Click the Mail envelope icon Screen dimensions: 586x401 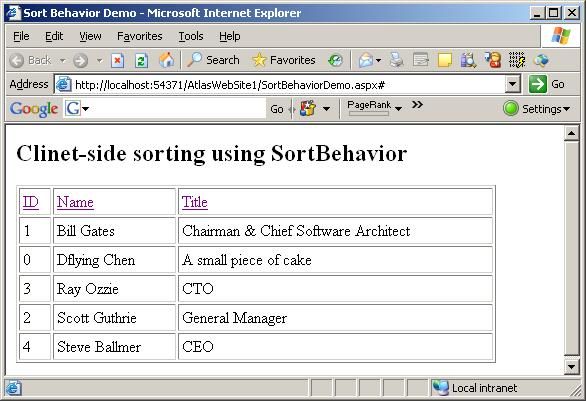click(366, 60)
